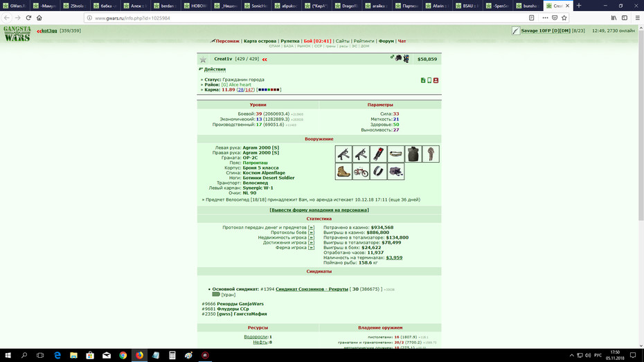Open Firefox library icon
The image size is (644, 362).
[614, 17]
